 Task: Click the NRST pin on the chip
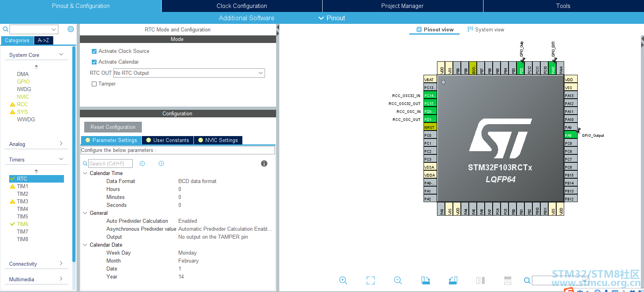pyautogui.click(x=430, y=127)
